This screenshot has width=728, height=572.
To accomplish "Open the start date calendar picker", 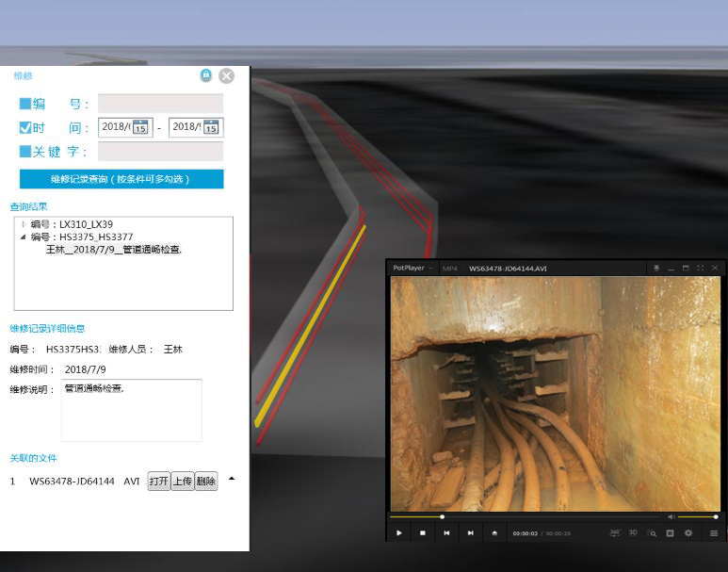I will tap(140, 127).
